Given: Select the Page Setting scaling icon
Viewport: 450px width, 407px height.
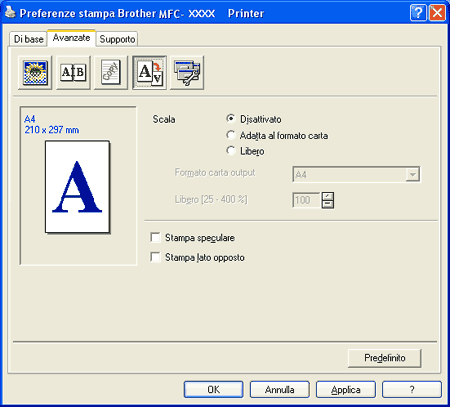Looking at the screenshot, I should tap(149, 73).
